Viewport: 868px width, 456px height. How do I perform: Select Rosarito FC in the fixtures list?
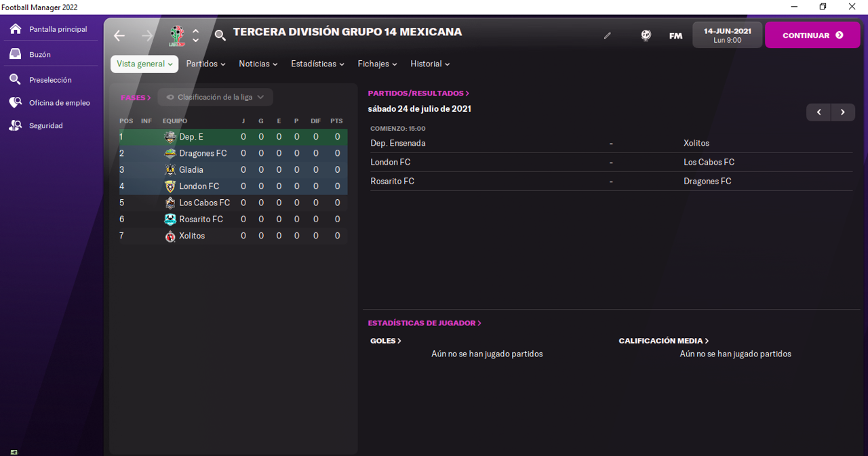392,182
